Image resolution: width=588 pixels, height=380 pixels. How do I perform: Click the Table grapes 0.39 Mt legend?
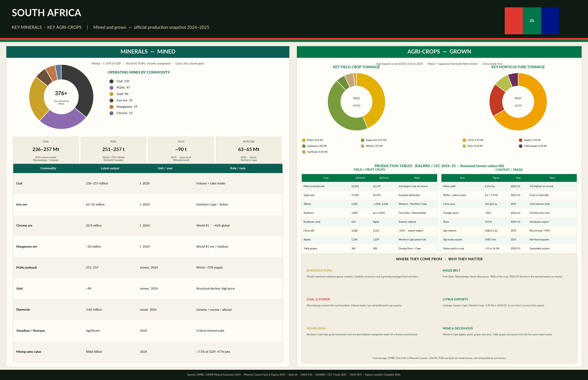pyautogui.click(x=533, y=146)
